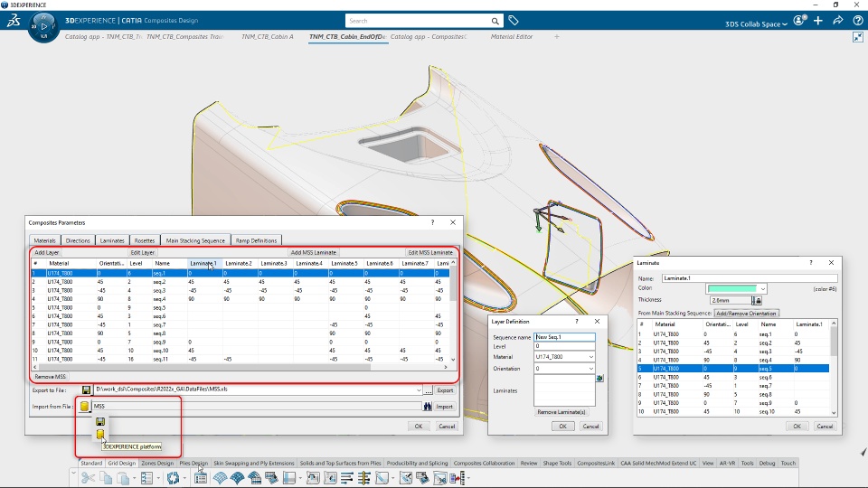868x488 pixels.
Task: Click the Edit MSS Laminate button
Action: tap(430, 252)
